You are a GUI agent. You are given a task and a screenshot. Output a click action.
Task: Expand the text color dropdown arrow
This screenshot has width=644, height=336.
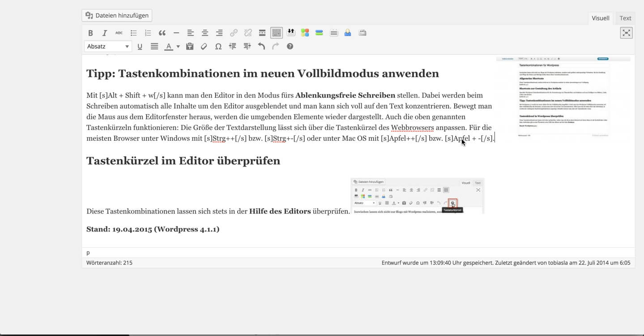pos(178,46)
